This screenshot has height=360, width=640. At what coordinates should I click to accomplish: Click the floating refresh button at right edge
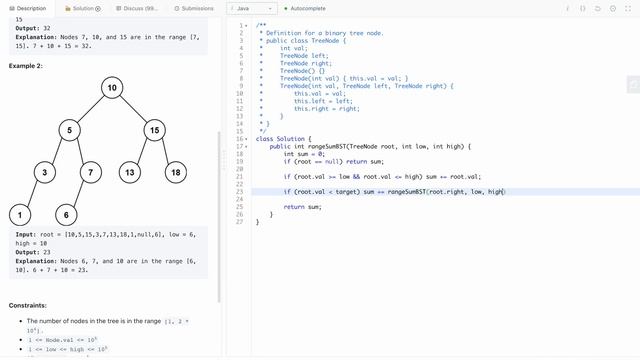(x=633, y=84)
